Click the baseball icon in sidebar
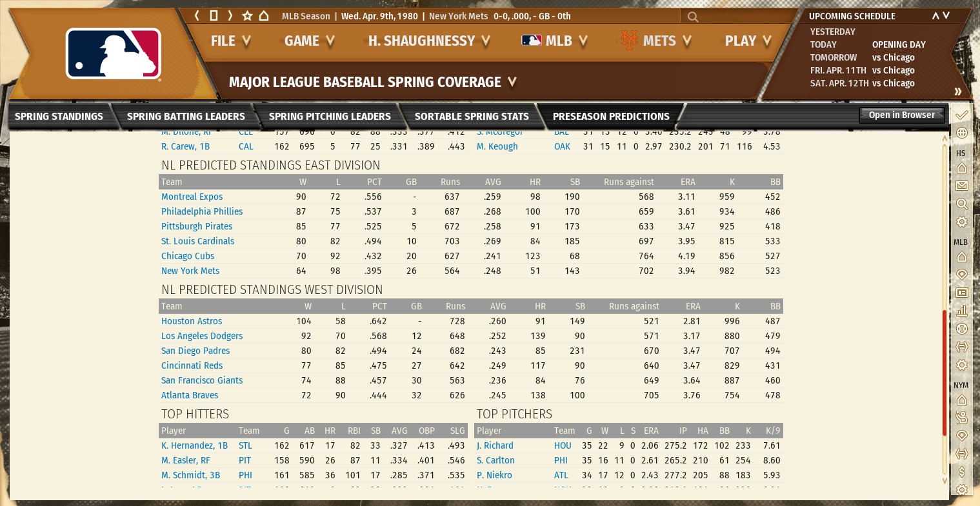Screen dimensions: 980x506 [x=961, y=329]
